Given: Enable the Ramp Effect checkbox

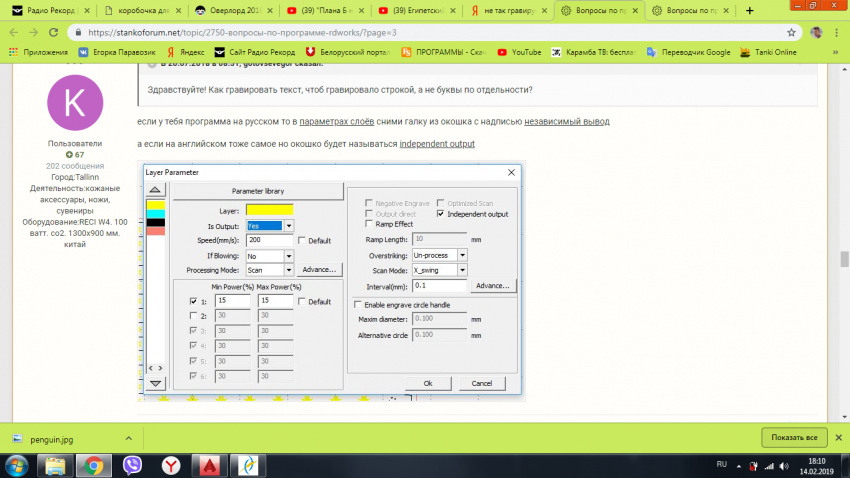Looking at the screenshot, I should (368, 225).
